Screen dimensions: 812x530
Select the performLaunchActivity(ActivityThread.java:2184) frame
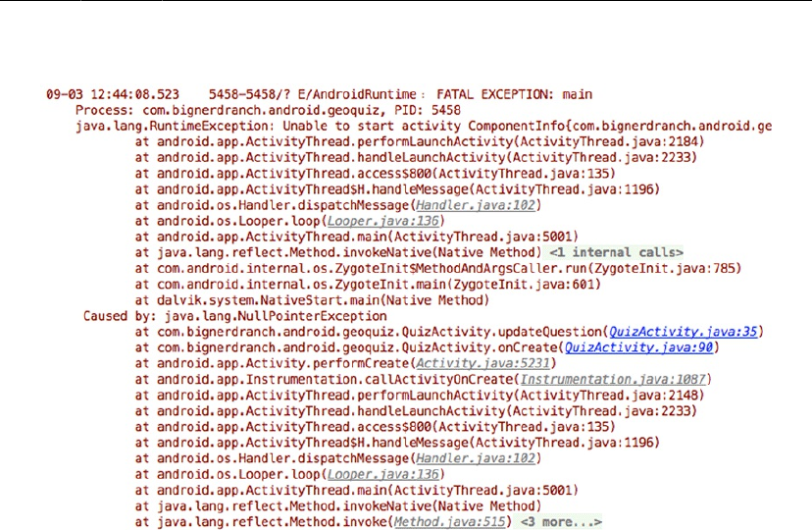[x=420, y=141]
